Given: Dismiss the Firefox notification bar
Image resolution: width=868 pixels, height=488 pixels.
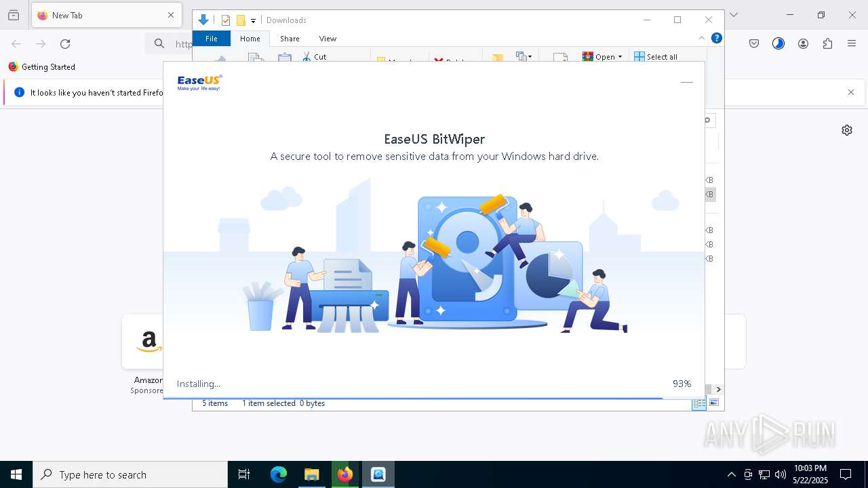Looking at the screenshot, I should [x=851, y=92].
